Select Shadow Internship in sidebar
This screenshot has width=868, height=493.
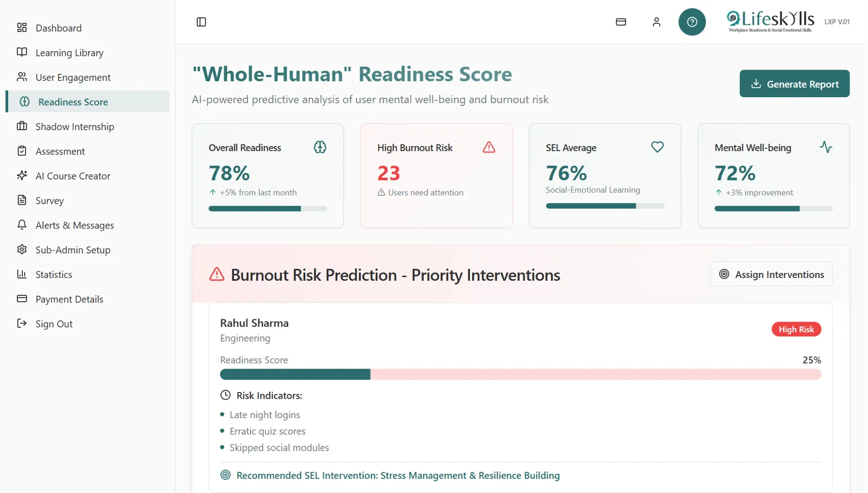[87, 127]
